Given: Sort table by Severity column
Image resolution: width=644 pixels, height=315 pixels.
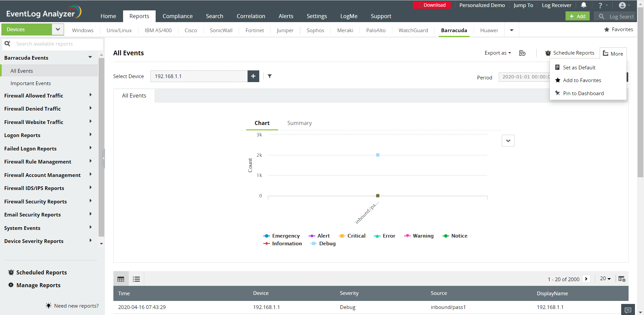Looking at the screenshot, I should (349, 293).
